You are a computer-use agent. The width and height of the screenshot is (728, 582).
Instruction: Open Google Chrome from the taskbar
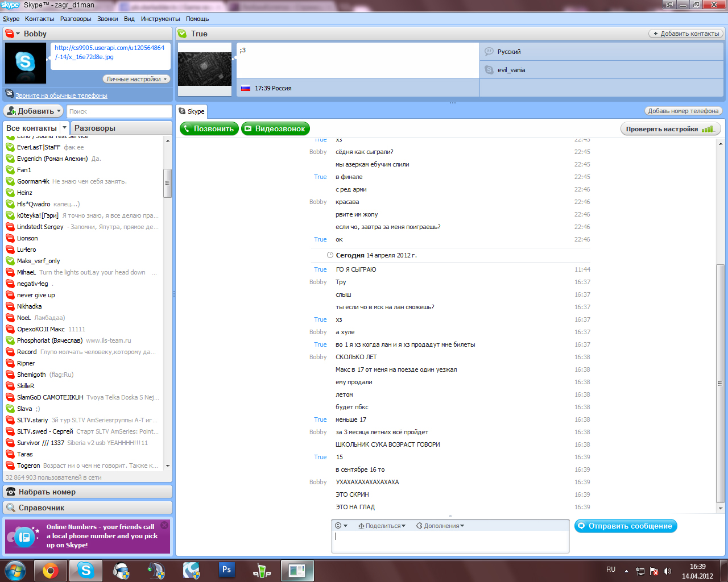pyautogui.click(x=50, y=570)
